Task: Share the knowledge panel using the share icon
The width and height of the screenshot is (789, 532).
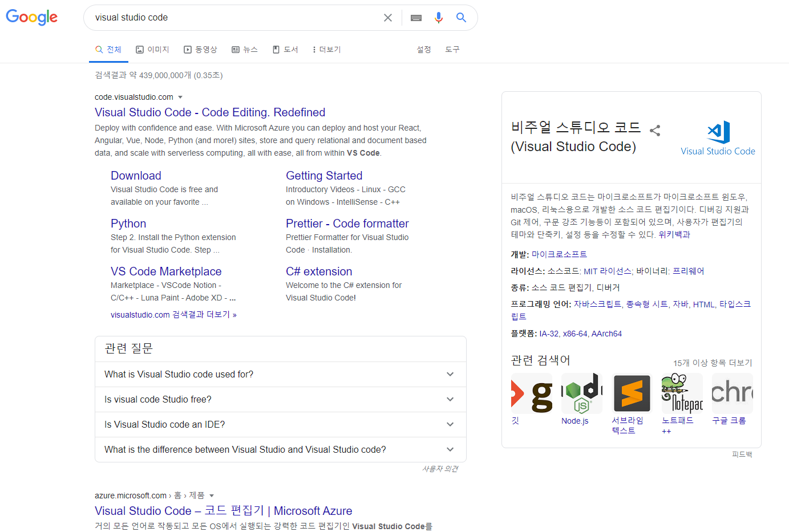Action: point(655,131)
